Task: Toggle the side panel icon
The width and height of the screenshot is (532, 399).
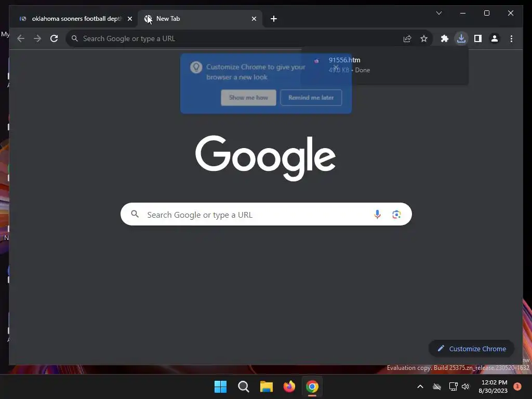Action: pyautogui.click(x=478, y=38)
